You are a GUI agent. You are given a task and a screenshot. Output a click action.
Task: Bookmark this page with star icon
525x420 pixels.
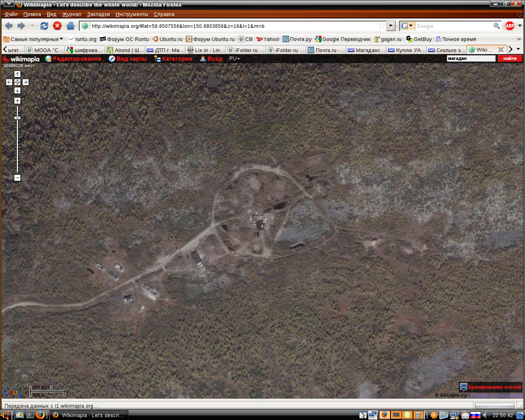(381, 26)
